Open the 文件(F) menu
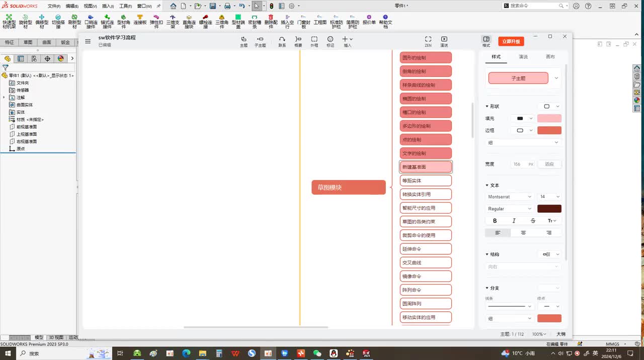644x360 pixels. [54, 6]
